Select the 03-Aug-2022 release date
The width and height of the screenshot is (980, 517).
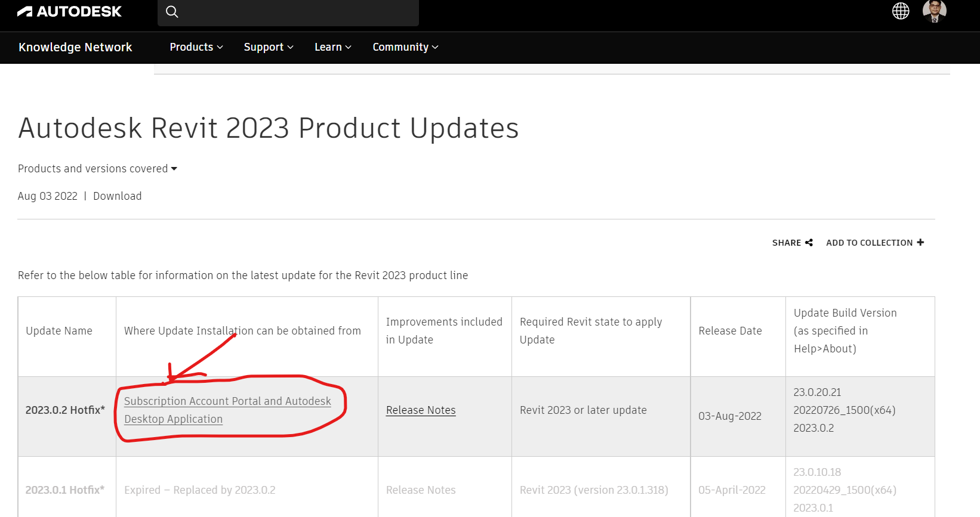(730, 416)
